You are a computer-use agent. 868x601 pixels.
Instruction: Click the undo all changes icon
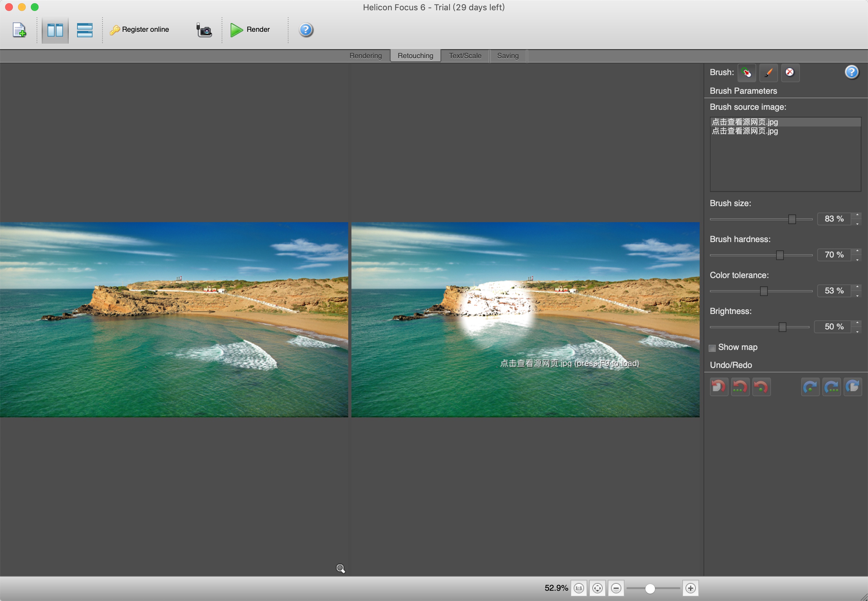[x=719, y=387]
